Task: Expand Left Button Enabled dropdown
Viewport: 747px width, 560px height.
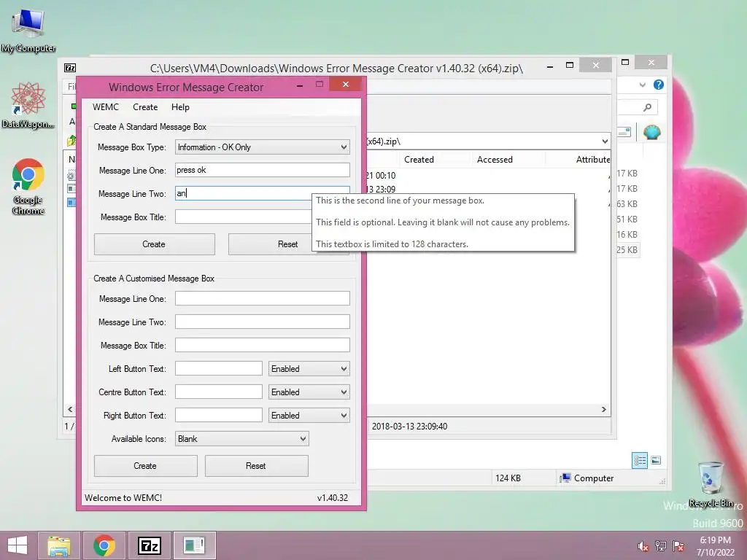Action: (309, 368)
